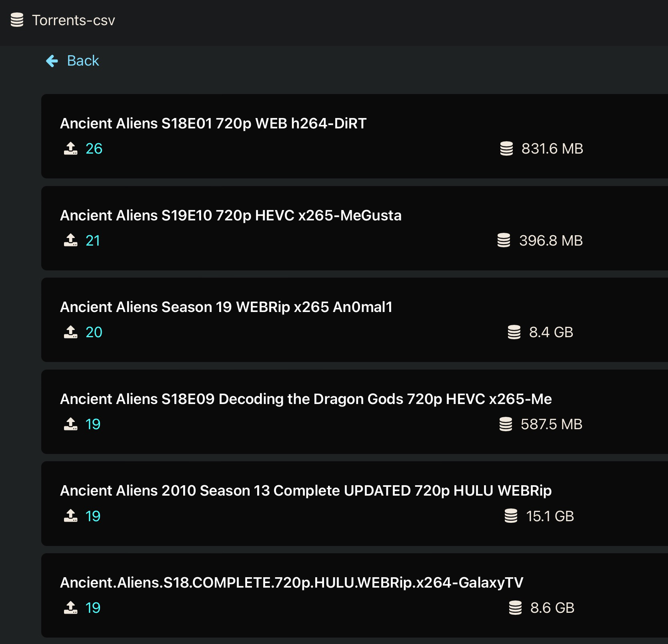Open Ancient Aliens 2010 Season 13 Complete
Image resolution: width=668 pixels, height=644 pixels.
[x=306, y=490]
